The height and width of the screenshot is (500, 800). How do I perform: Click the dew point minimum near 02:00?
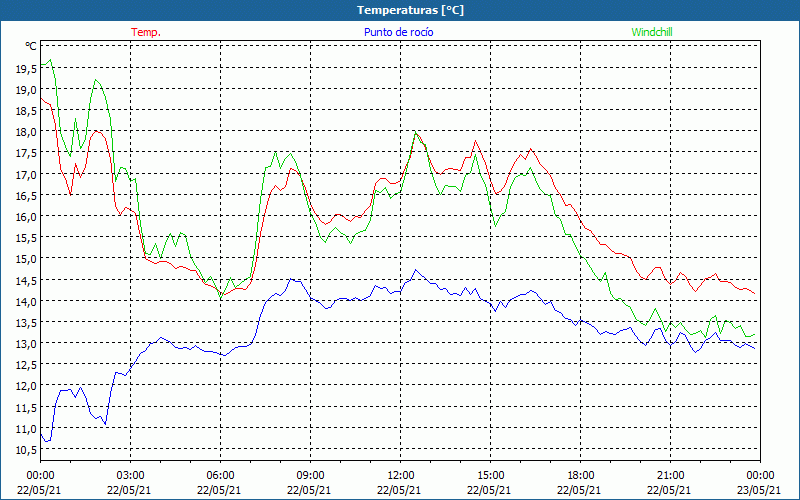point(105,424)
